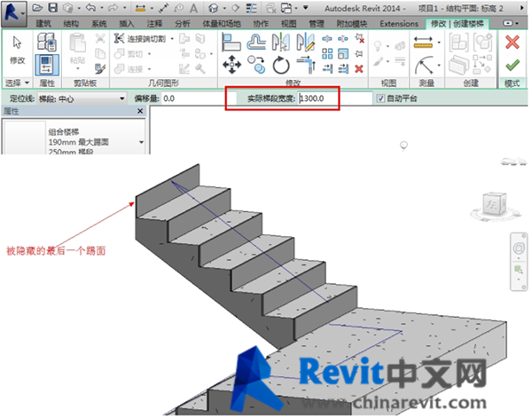Open the 定位线 梯段: 中心 dropdown
This screenshot has height=418, width=532.
82,99
